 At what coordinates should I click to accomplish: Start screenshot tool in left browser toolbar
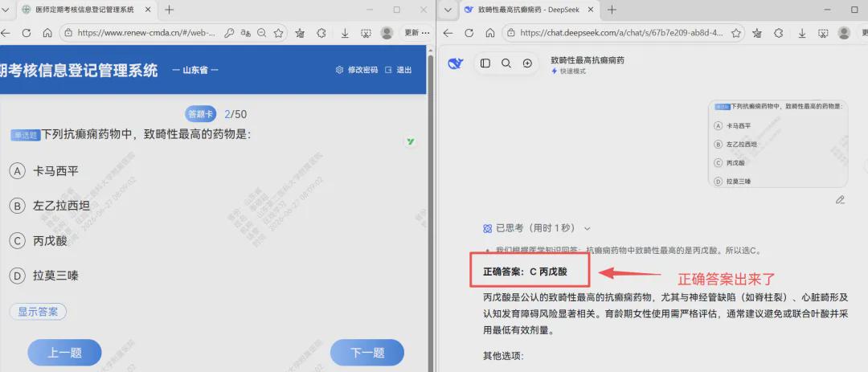[x=366, y=33]
